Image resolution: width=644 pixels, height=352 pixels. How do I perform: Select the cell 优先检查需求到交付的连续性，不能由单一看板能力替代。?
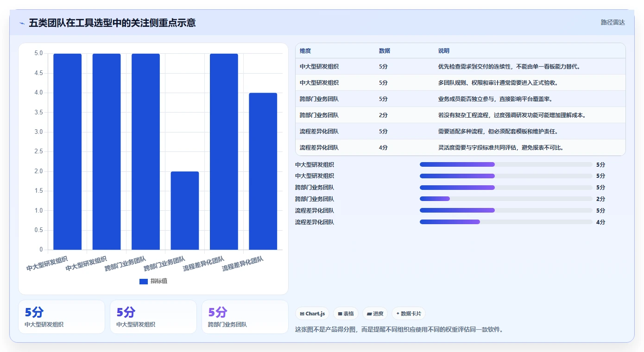click(x=509, y=67)
